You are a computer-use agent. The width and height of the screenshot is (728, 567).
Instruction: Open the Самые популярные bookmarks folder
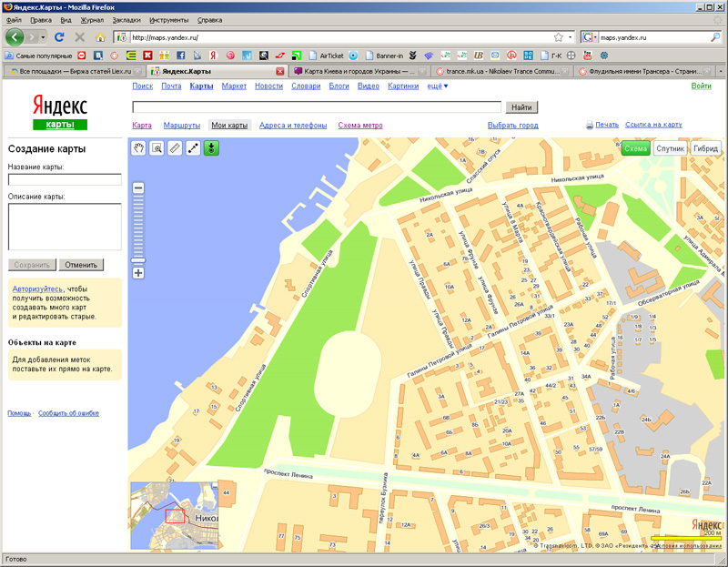tap(38, 56)
